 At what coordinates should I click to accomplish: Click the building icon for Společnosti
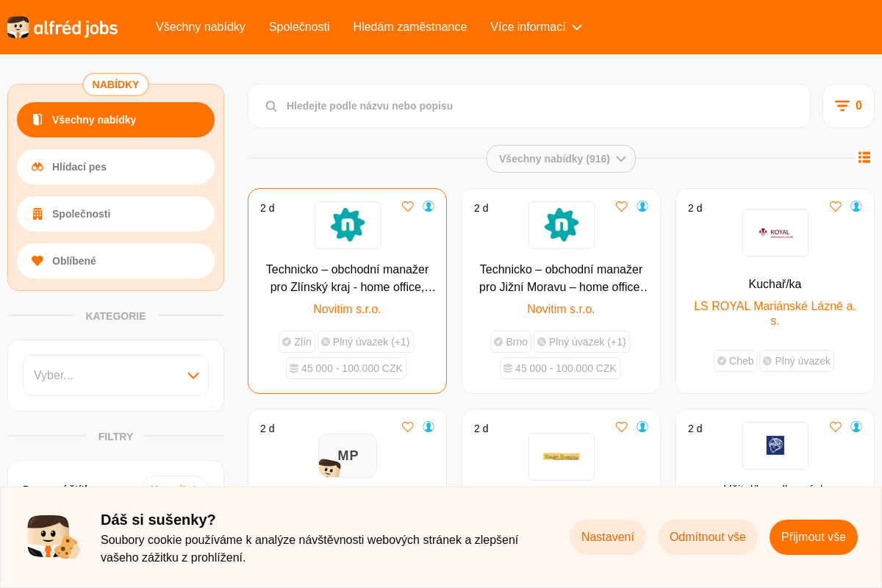click(x=37, y=214)
